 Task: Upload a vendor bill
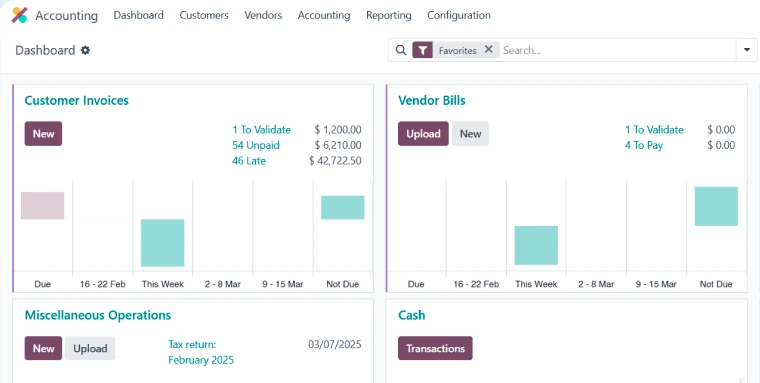[x=423, y=134]
